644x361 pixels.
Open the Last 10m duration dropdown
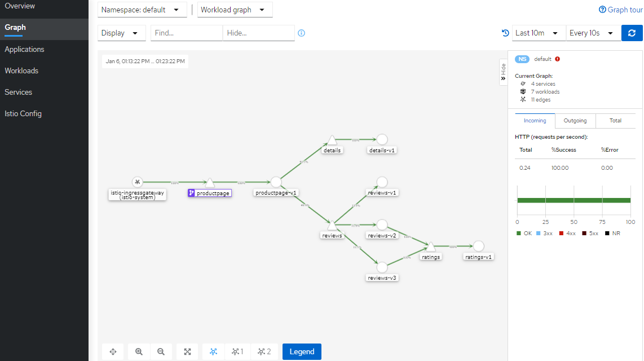538,33
